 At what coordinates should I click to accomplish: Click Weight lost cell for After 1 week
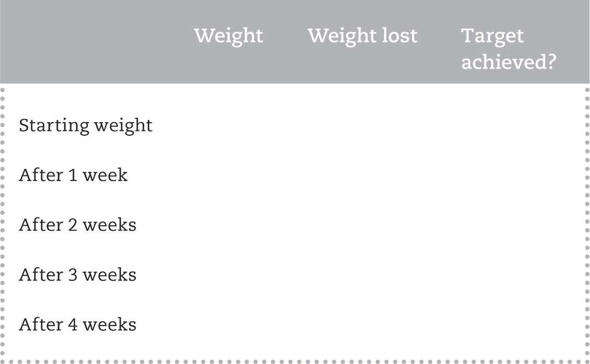362,175
